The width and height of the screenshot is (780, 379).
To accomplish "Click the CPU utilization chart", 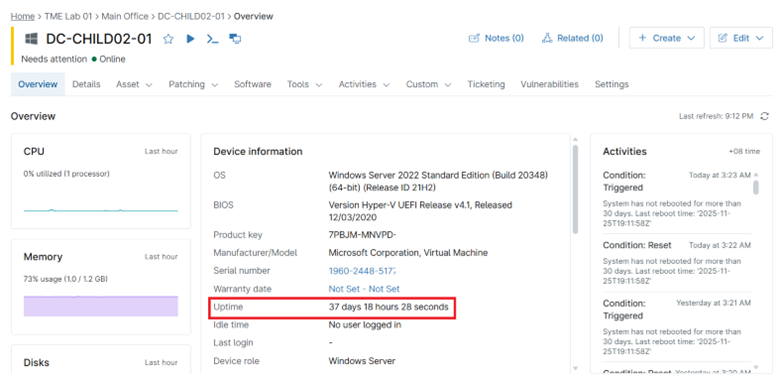I will (x=100, y=210).
